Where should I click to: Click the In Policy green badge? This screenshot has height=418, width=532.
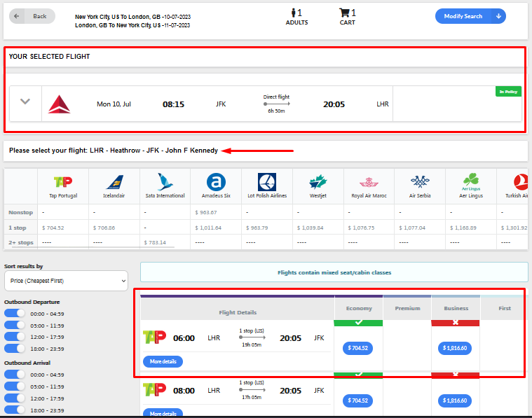coord(508,92)
